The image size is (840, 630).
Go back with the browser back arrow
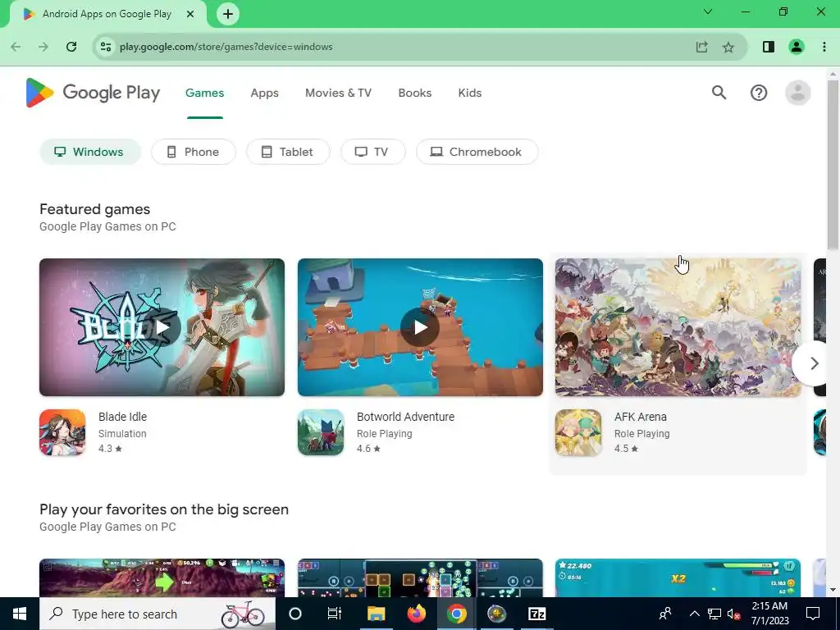pos(16,47)
